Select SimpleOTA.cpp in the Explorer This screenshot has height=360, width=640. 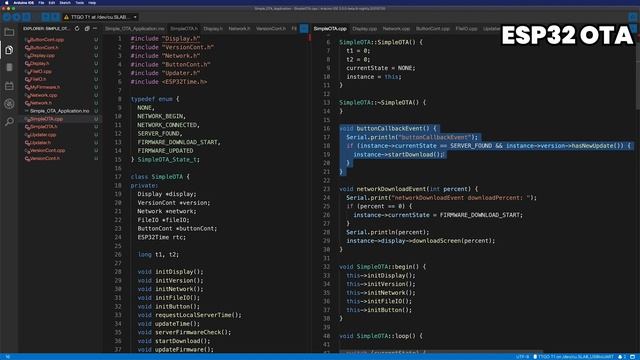point(61,119)
